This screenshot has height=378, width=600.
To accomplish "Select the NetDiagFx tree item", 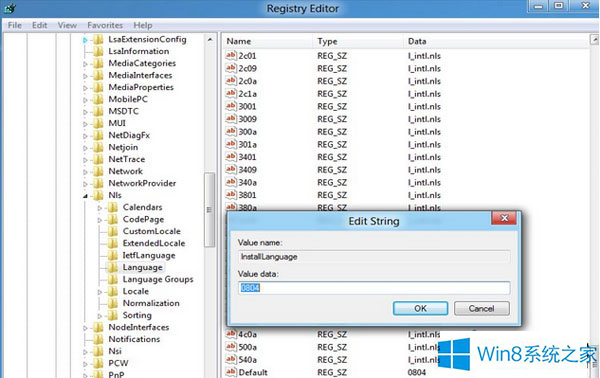I will point(129,135).
